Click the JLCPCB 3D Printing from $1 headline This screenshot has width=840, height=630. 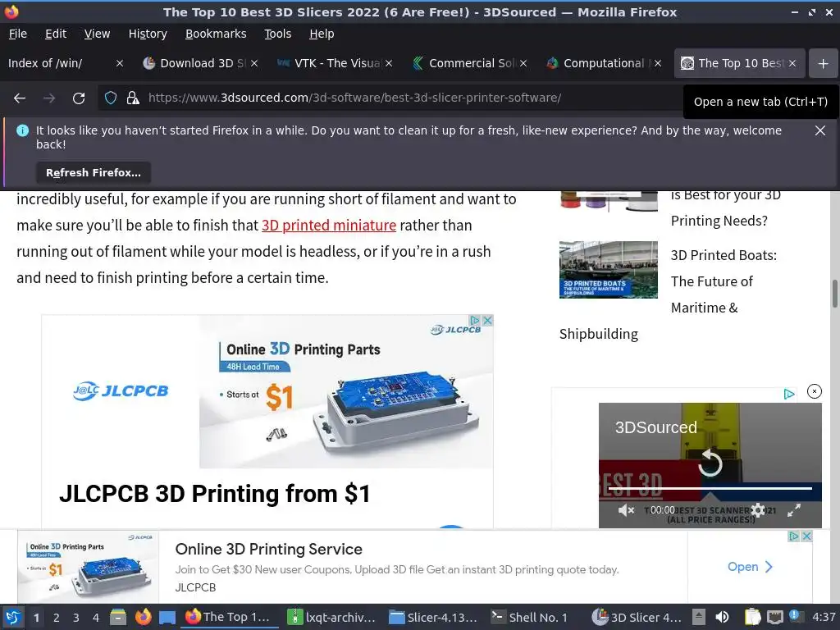214,494
